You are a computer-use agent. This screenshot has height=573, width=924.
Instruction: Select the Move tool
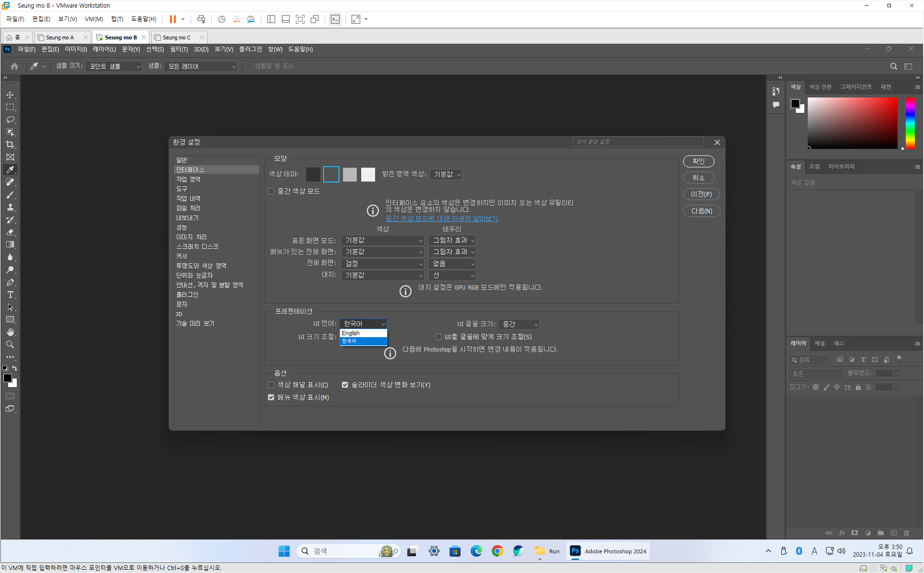pyautogui.click(x=10, y=95)
